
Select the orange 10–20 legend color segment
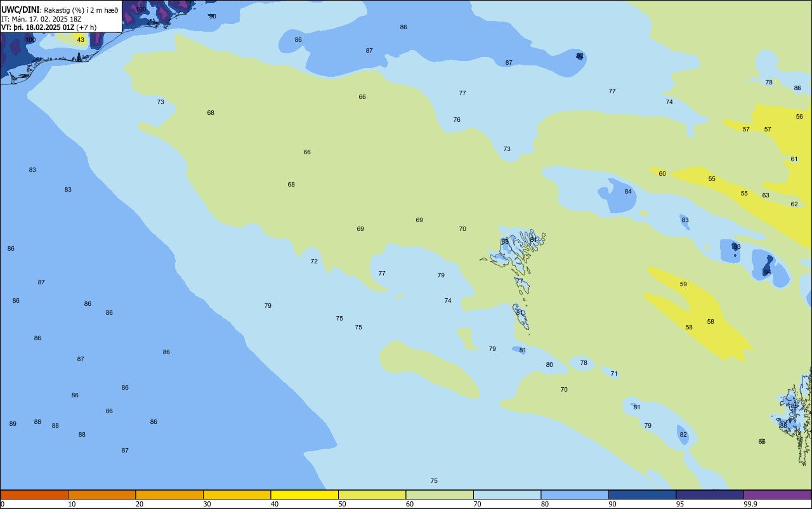[101, 494]
